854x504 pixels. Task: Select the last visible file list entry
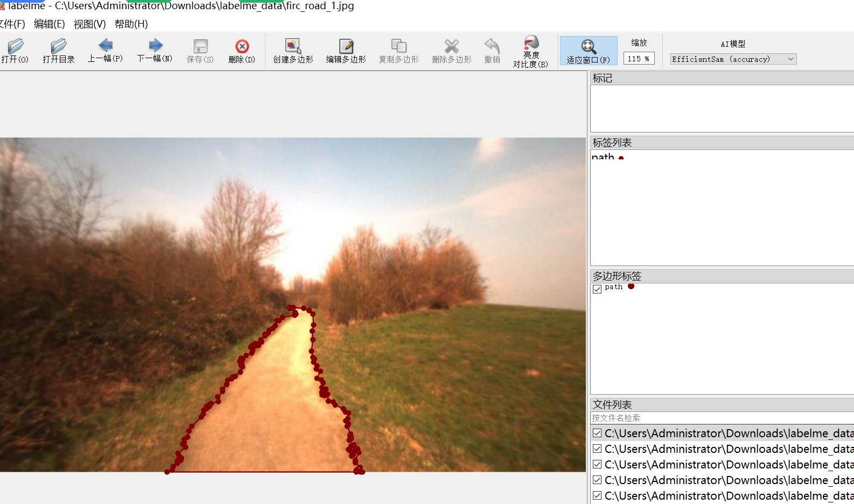click(x=727, y=496)
